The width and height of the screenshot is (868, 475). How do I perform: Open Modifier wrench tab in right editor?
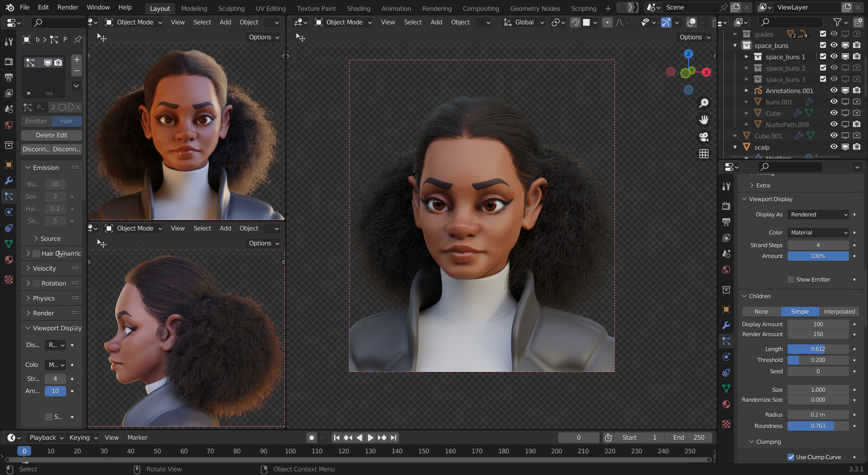tap(726, 325)
